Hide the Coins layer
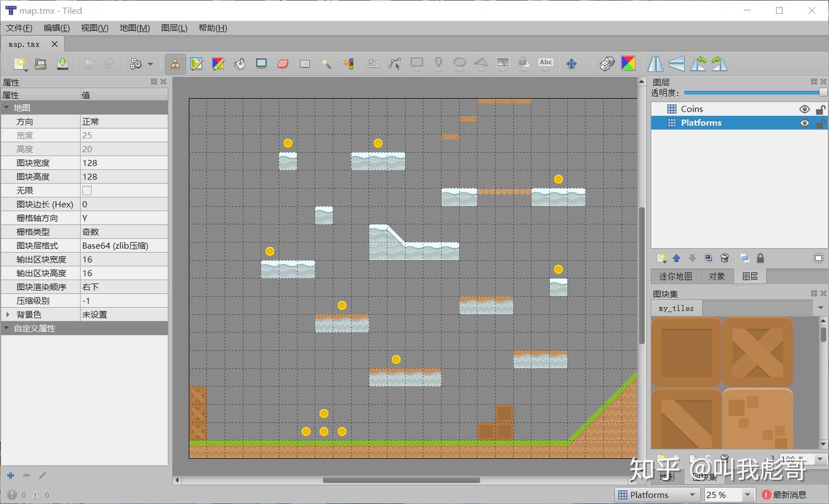Viewport: 829px width, 504px height. [x=805, y=109]
